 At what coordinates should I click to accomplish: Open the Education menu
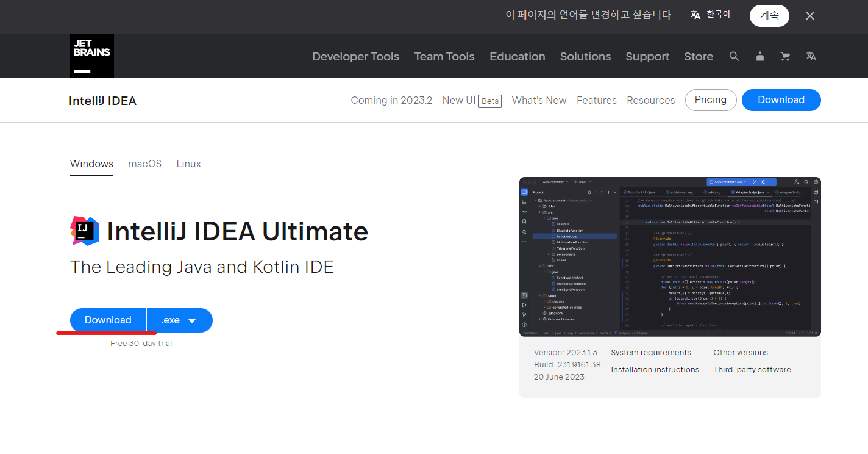(518, 57)
